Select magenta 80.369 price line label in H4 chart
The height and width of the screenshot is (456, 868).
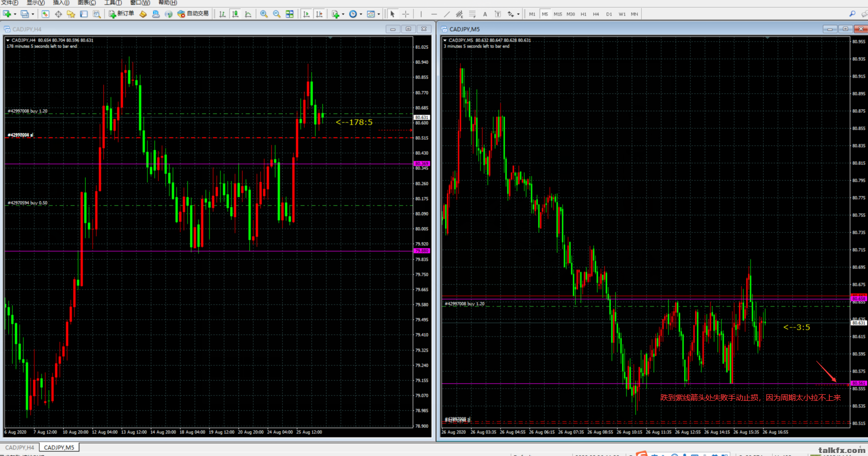pyautogui.click(x=422, y=164)
